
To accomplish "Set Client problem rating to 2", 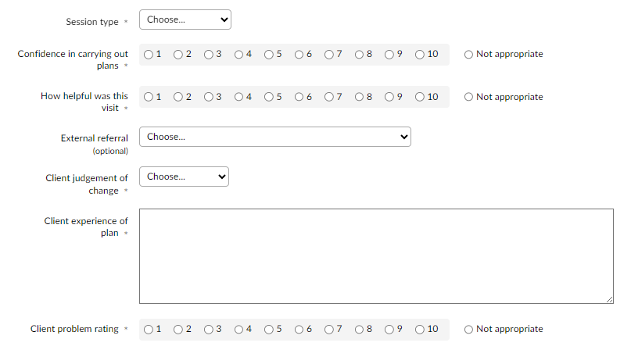I will 178,330.
